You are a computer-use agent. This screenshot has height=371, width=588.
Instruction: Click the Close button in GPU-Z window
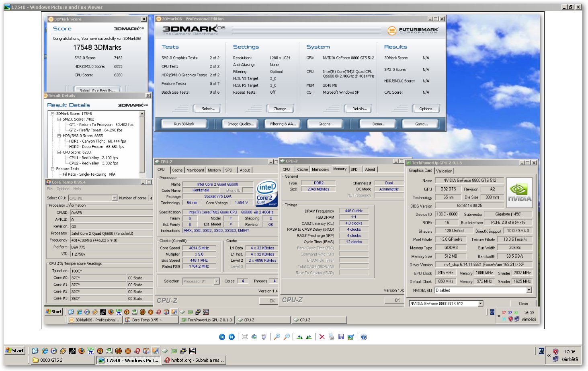point(523,303)
